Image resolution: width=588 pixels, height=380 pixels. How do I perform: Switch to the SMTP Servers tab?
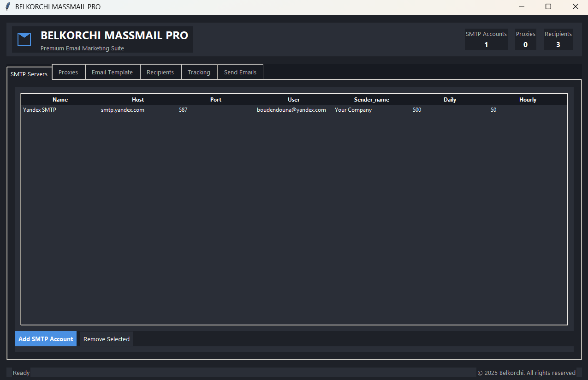click(x=29, y=74)
